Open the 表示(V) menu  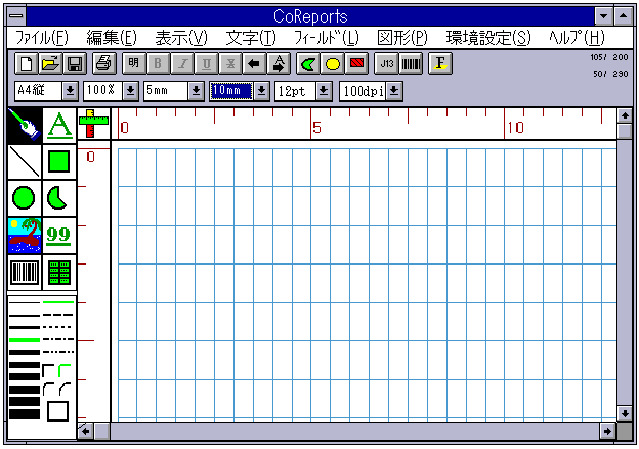181,38
